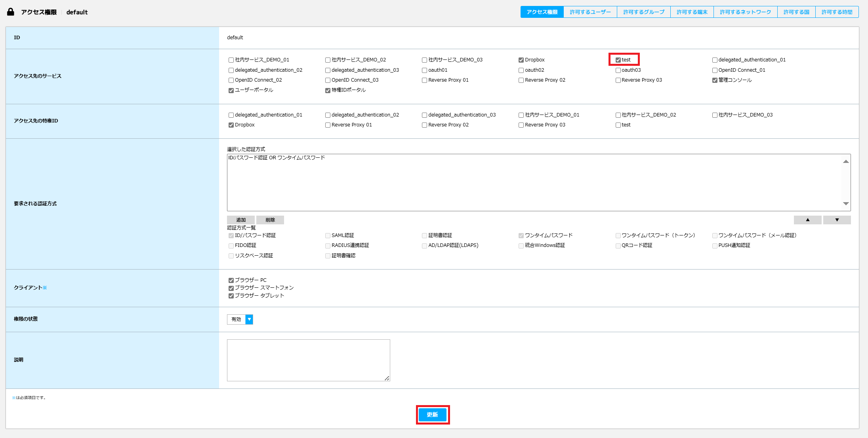The height and width of the screenshot is (438, 868).
Task: Toggle the QRコード認証 checkbox
Action: point(618,246)
